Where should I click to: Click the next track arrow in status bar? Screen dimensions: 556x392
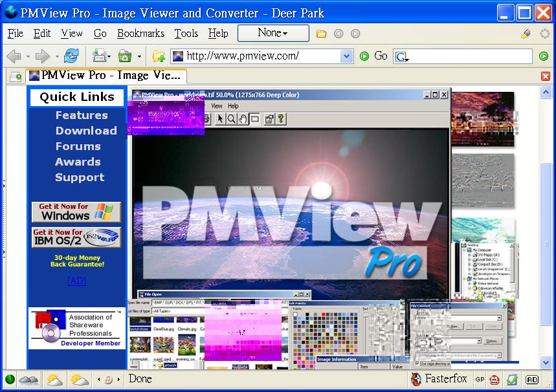[118, 380]
